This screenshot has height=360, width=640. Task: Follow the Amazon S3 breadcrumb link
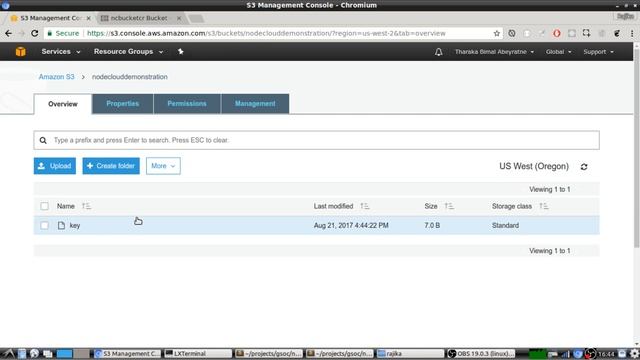pos(56,77)
